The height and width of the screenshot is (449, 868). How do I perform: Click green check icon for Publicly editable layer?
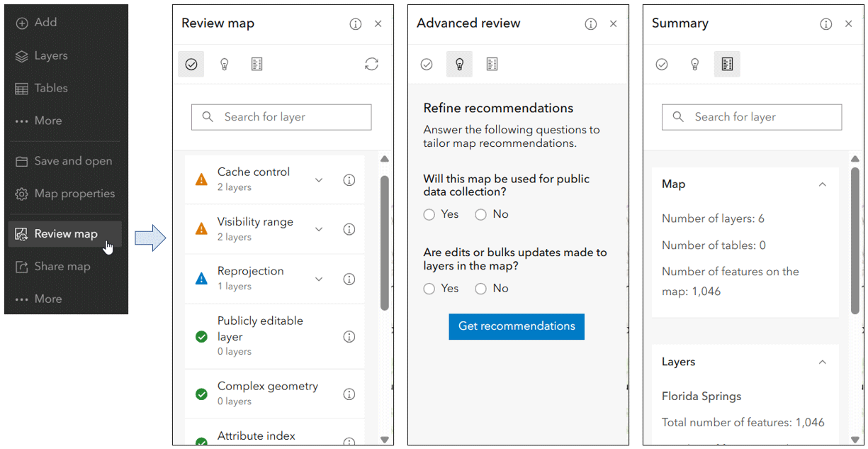pyautogui.click(x=201, y=337)
